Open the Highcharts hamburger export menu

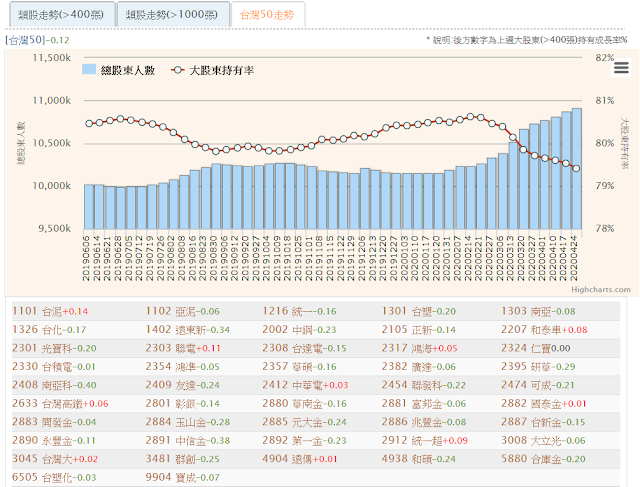[x=621, y=67]
